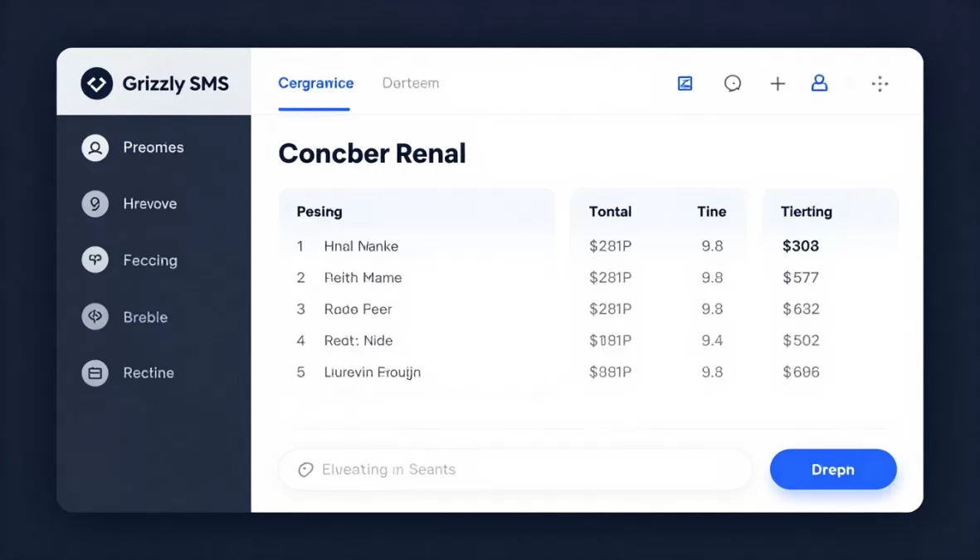This screenshot has height=560, width=980.
Task: Select the Liurevin Erouijn row name
Action: [373, 373]
